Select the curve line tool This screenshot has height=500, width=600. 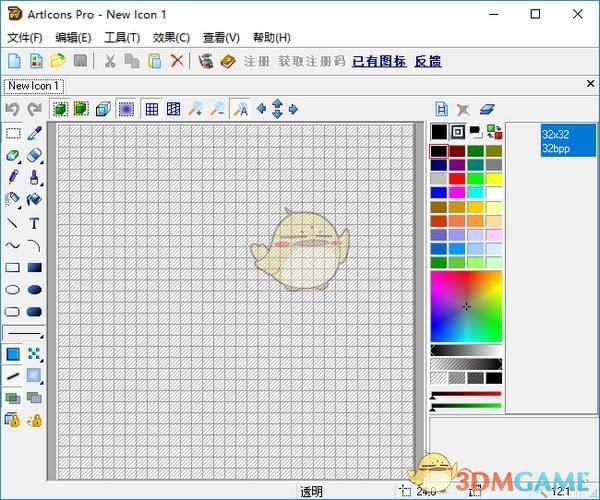point(13,245)
